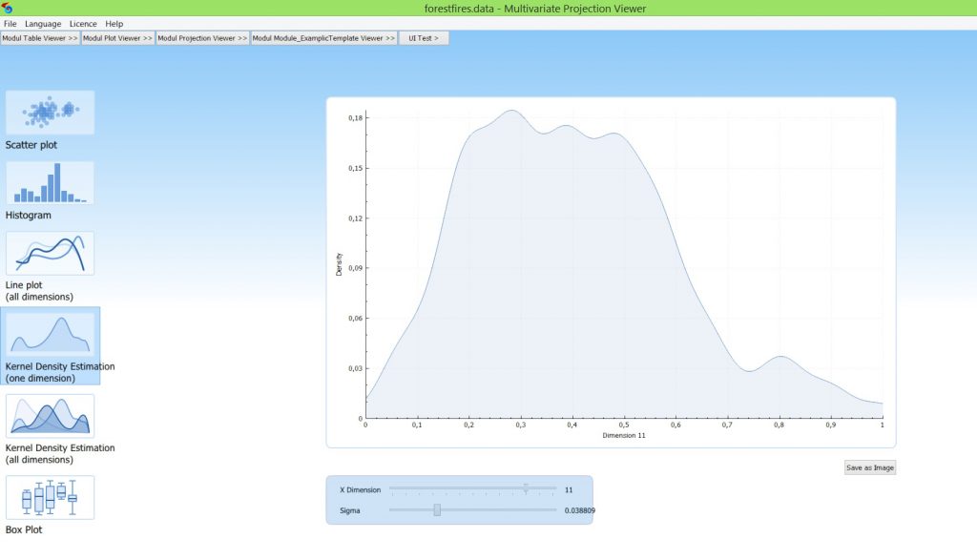Viewport: 977px width, 560px height.
Task: Click the Sigma slider handle
Action: 437,509
